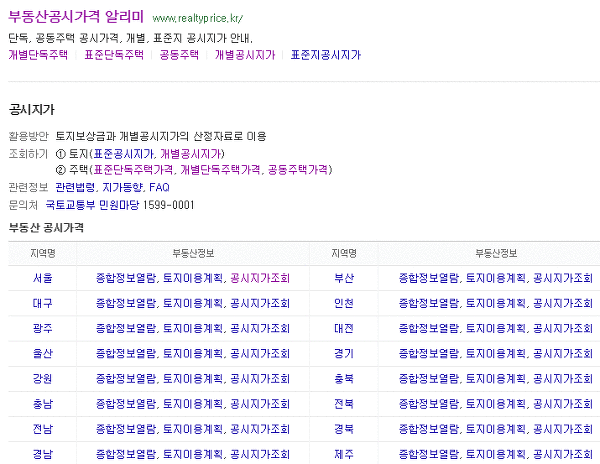Select the 충남 region link
The width and height of the screenshot is (600, 464).
pos(42,404)
